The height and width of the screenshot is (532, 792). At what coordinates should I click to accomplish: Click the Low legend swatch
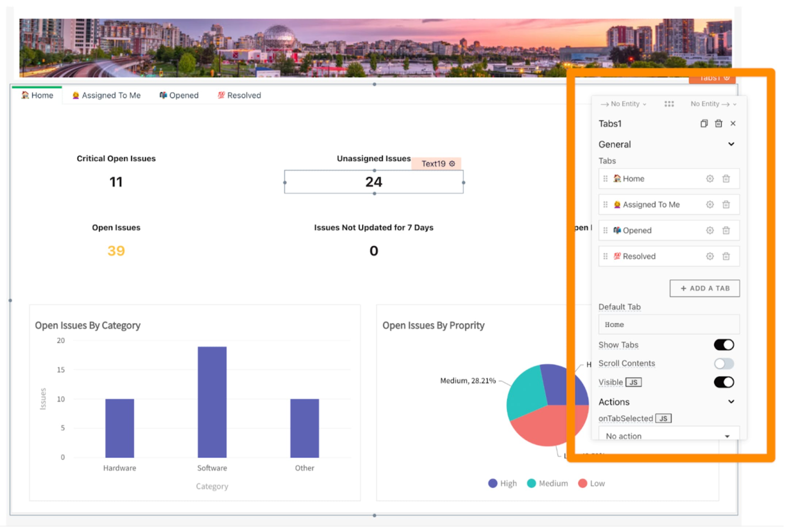coord(583,483)
